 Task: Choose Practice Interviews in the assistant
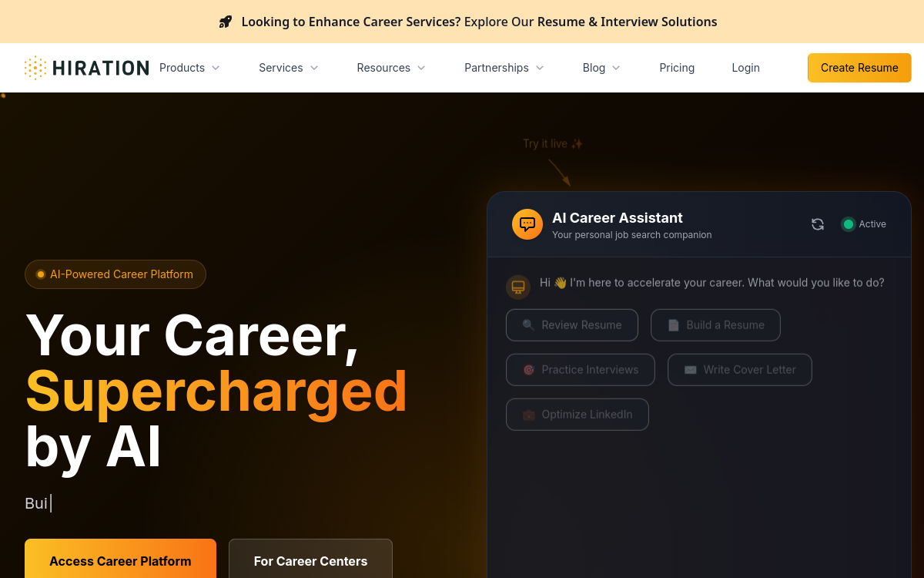(581, 370)
